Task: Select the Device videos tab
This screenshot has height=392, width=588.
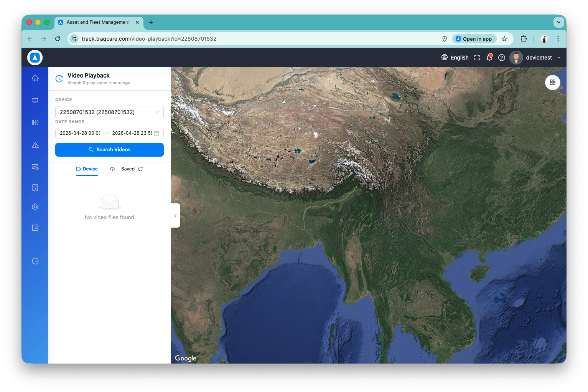Action: 87,169
